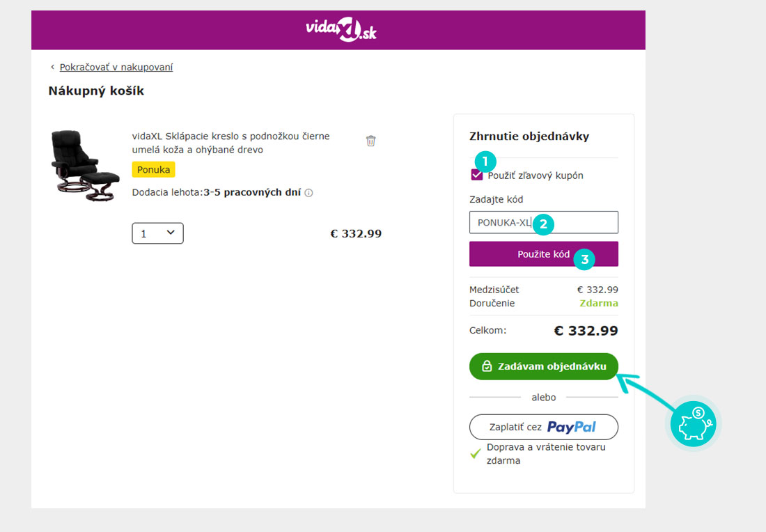The width and height of the screenshot is (766, 532).
Task: Click the piggy bank savings icon
Action: [693, 424]
